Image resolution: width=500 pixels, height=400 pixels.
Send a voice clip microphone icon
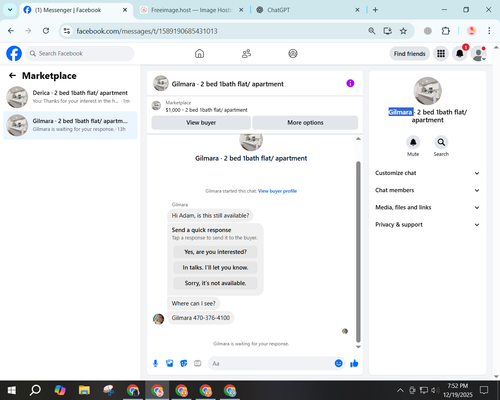click(x=155, y=363)
